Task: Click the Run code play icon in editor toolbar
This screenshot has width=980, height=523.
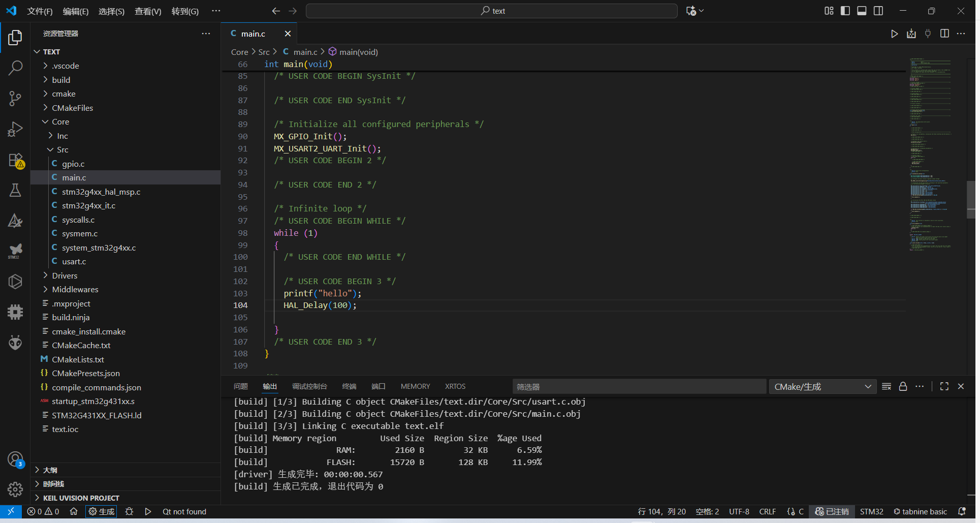Action: 894,34
